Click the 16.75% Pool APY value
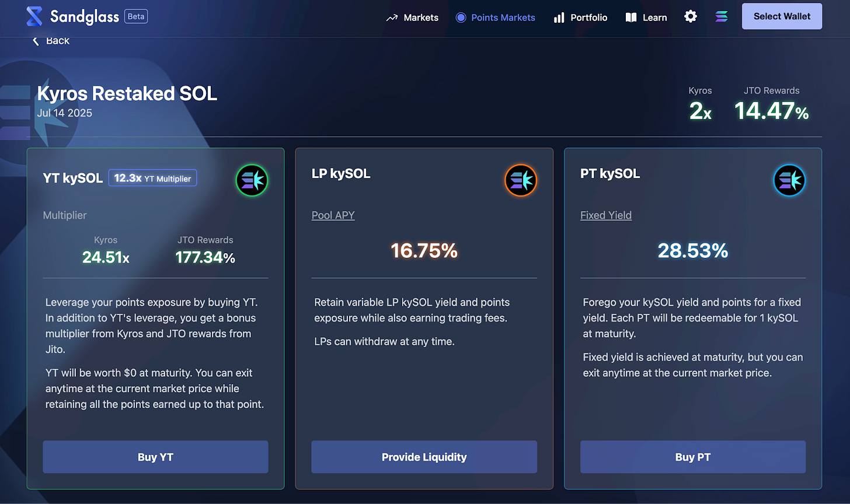 click(424, 250)
